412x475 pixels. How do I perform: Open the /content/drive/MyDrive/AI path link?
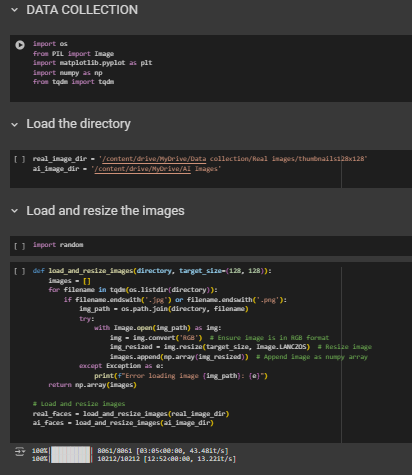(143, 169)
